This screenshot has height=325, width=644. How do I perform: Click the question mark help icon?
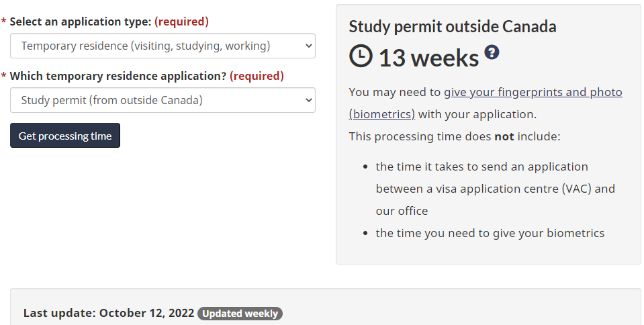click(x=492, y=52)
